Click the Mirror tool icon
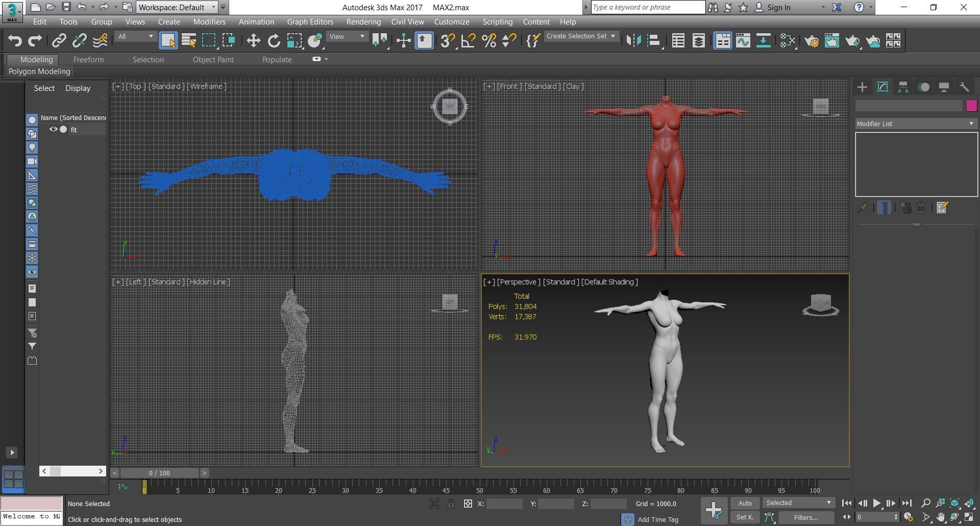Viewport: 980px width, 526px height. coord(633,40)
